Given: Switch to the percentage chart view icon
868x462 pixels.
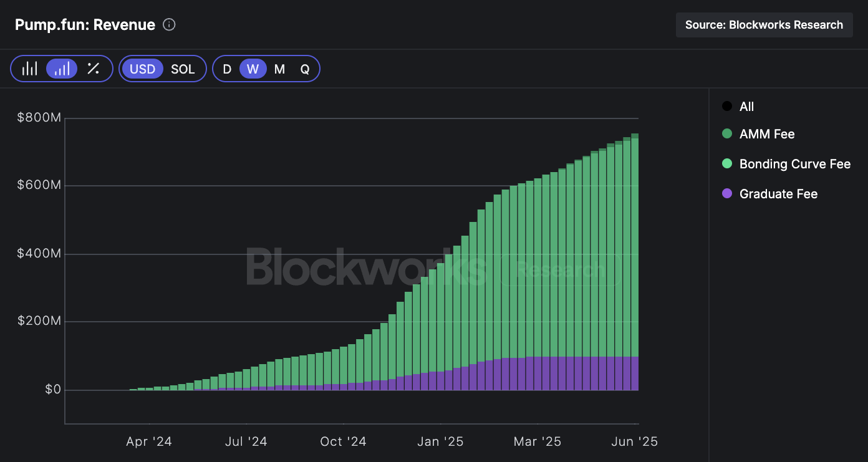Looking at the screenshot, I should tap(93, 69).
